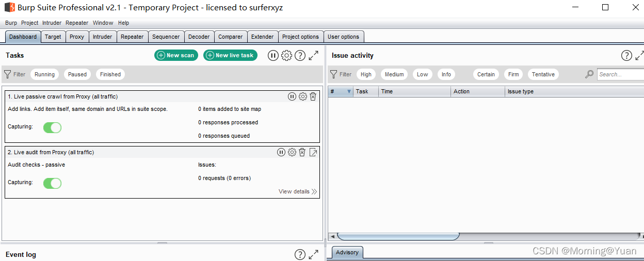Toggle the Firm confidence filter
This screenshot has width=644, height=261.
tap(513, 74)
